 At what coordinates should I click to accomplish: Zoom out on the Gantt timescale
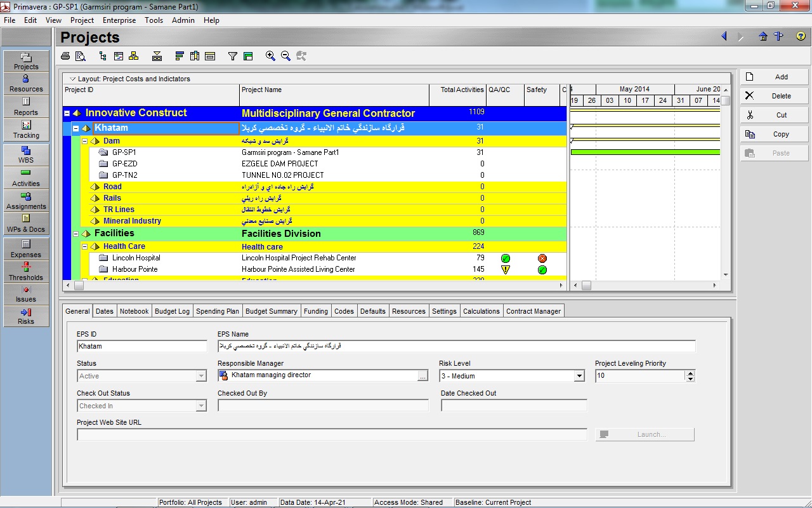[285, 56]
